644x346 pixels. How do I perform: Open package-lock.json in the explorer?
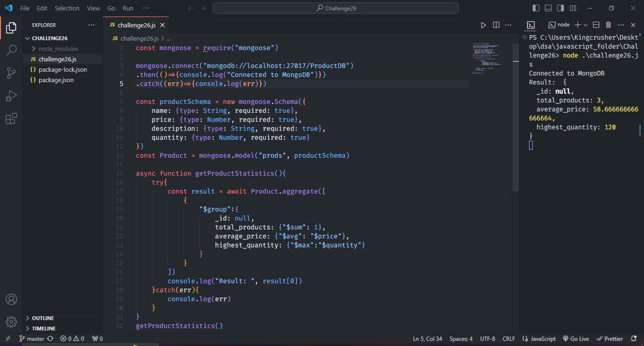[62, 69]
